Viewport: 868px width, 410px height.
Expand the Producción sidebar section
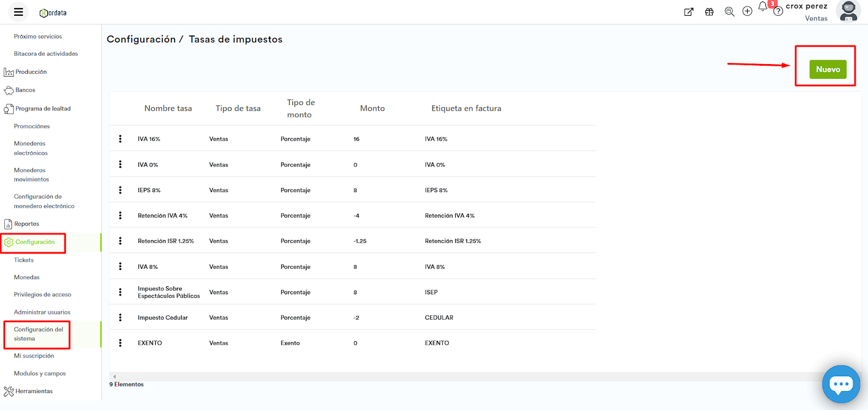pos(31,72)
